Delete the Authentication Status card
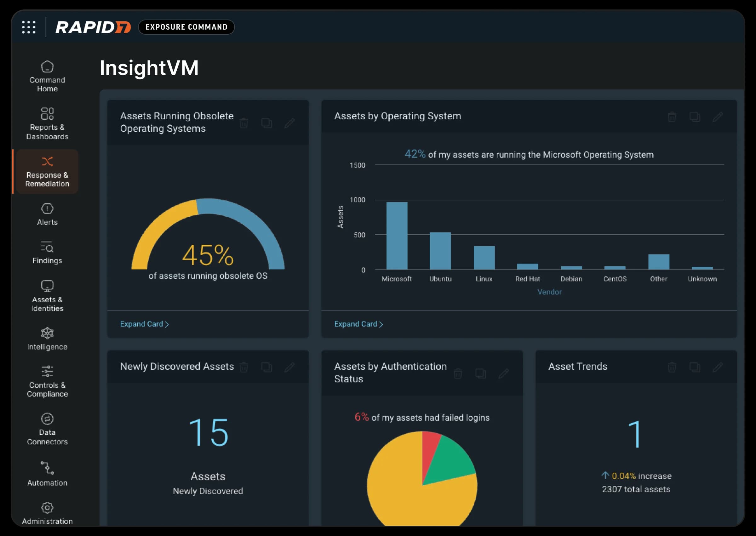The width and height of the screenshot is (756, 536). coord(458,373)
